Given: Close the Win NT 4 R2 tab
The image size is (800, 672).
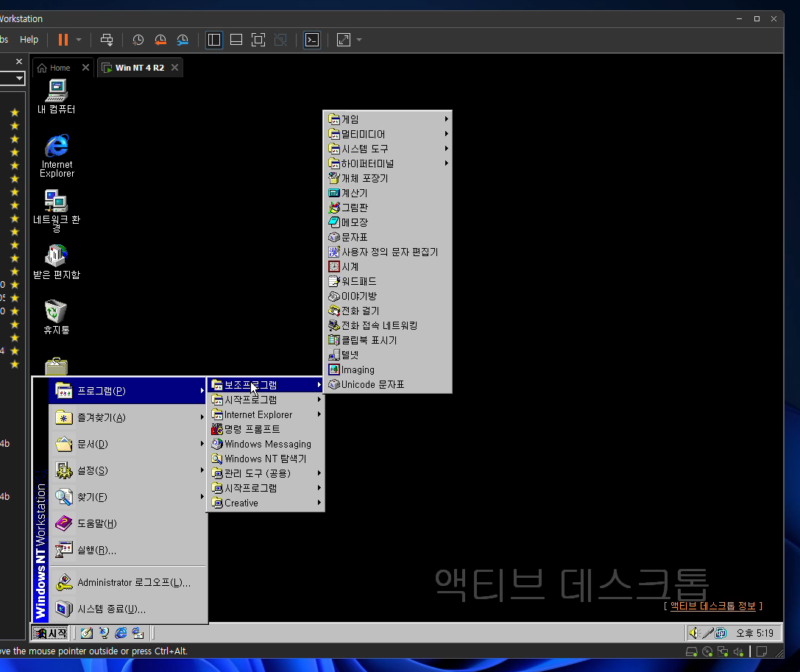Looking at the screenshot, I should coord(175,68).
